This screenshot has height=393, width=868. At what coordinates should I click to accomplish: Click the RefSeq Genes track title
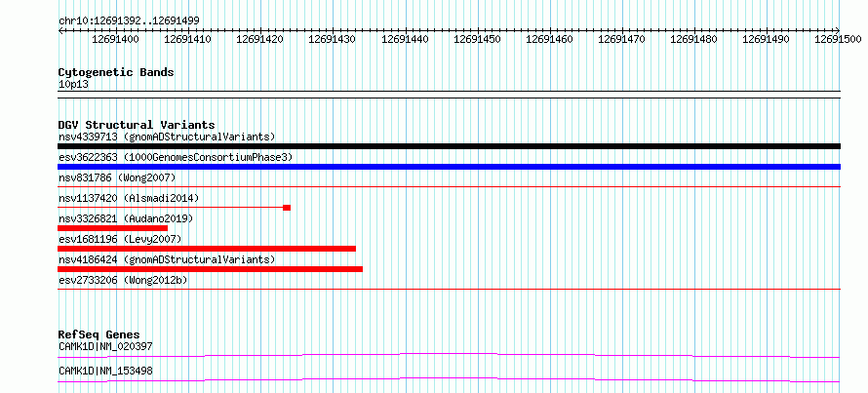tap(99, 334)
